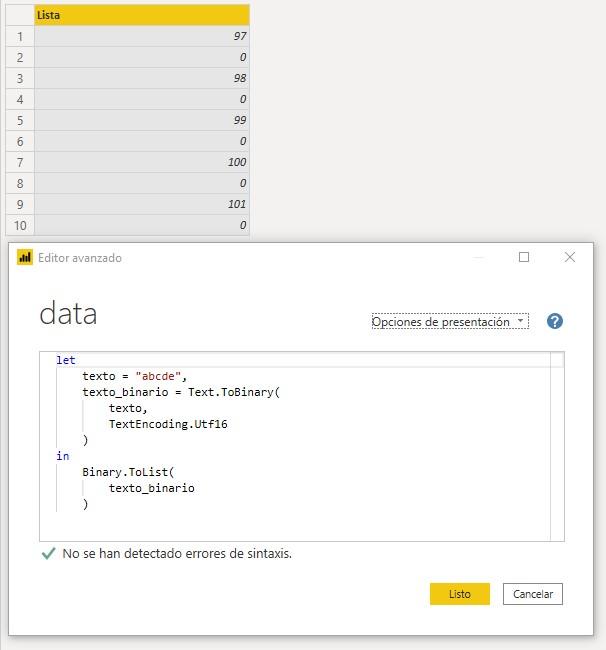Screen dimensions: 606x650
Task: Click TextEncoding.Utf16 in the code
Action: pos(168,424)
